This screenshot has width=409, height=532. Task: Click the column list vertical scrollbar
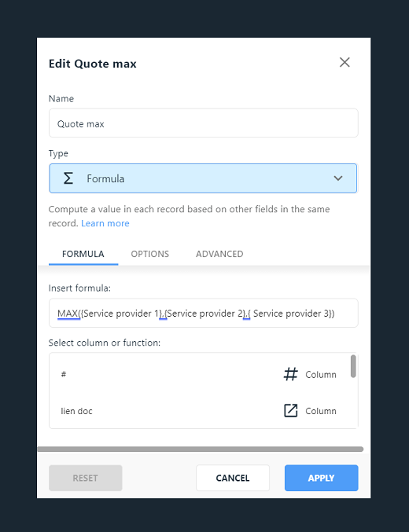click(x=353, y=366)
